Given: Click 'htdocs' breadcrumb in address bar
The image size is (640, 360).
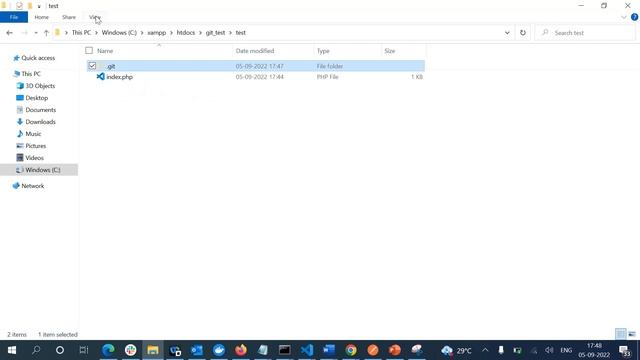Looking at the screenshot, I should click(x=186, y=33).
